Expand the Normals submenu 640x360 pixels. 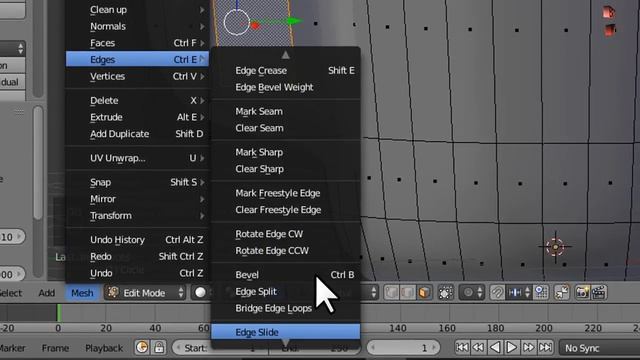[137, 26]
